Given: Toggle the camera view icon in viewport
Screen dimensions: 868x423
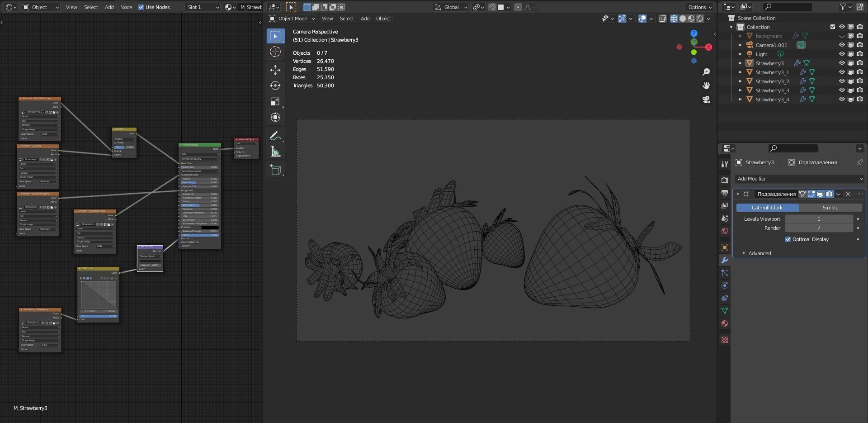Looking at the screenshot, I should pos(706,100).
